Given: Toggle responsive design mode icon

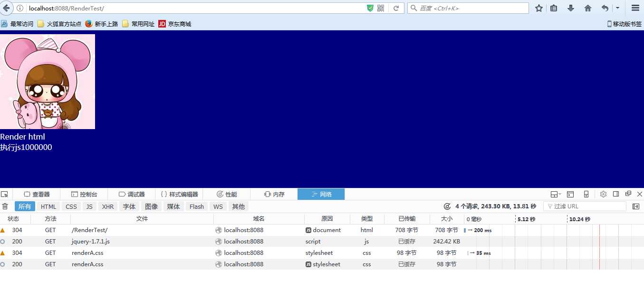Looking at the screenshot, I should [586, 194].
